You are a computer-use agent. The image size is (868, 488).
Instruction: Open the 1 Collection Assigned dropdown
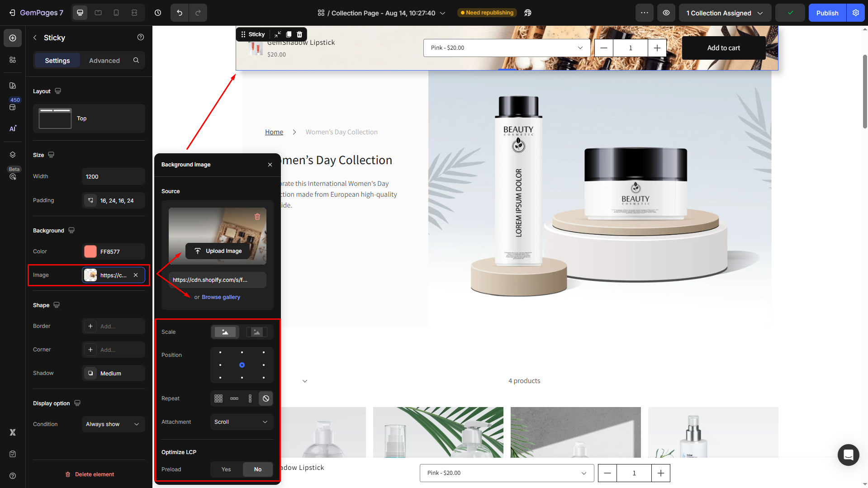coord(725,13)
